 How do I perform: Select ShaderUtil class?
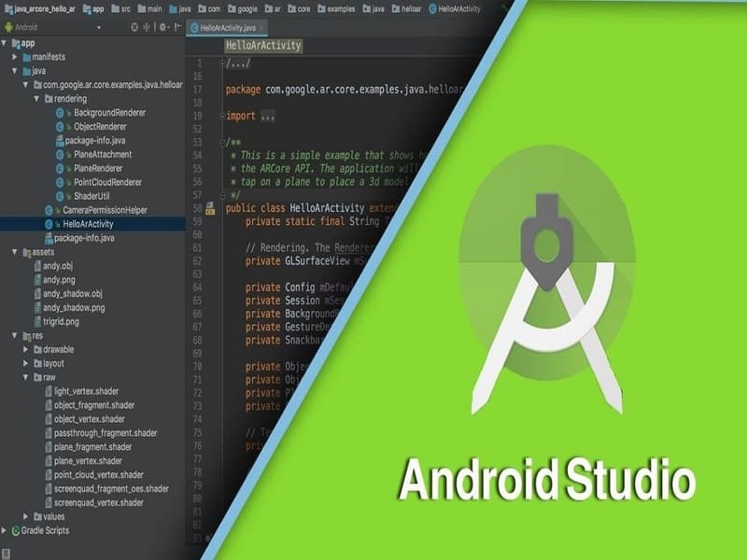83,196
